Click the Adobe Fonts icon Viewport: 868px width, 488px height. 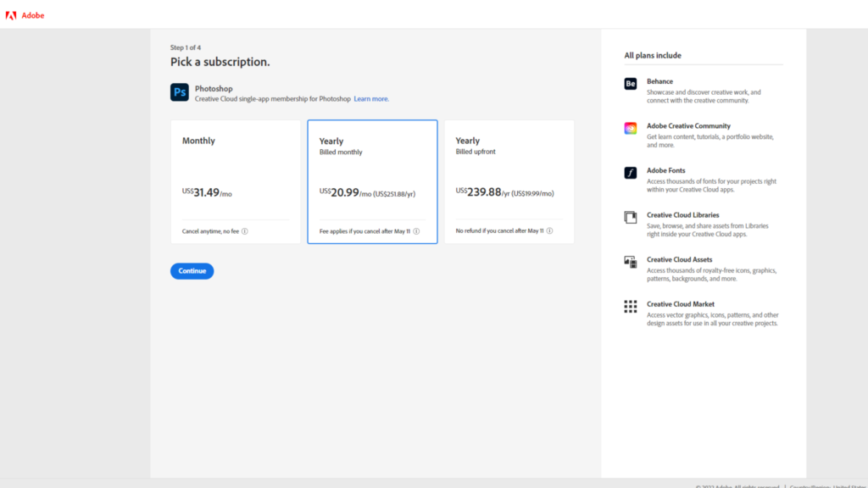coord(631,173)
